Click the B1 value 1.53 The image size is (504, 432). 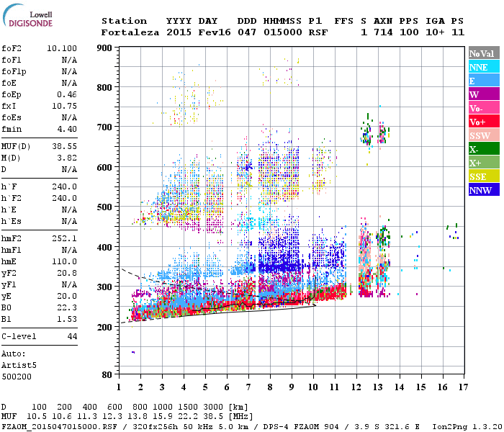[x=67, y=320]
